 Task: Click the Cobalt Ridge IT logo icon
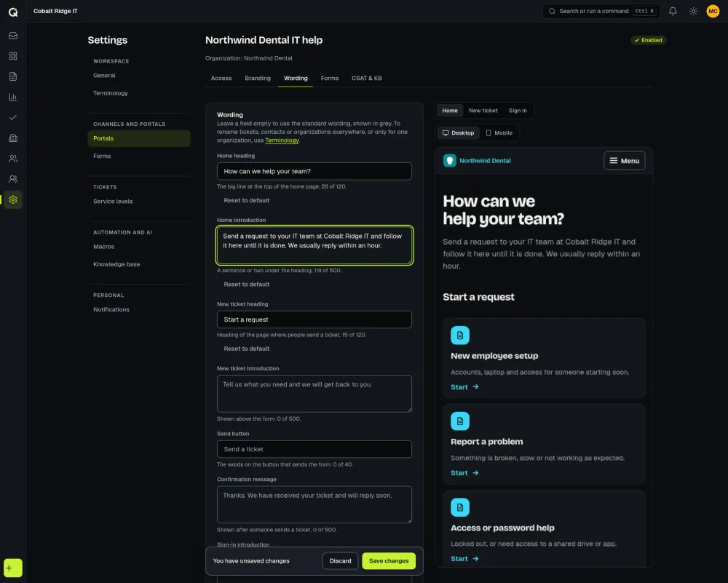(x=13, y=12)
